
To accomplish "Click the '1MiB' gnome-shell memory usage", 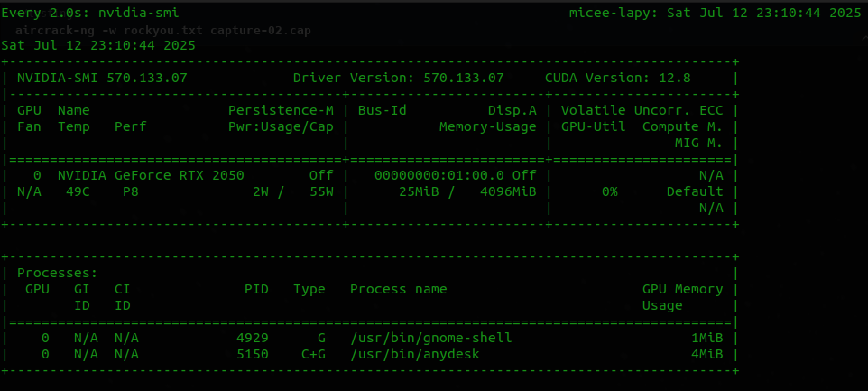I will pos(706,338).
